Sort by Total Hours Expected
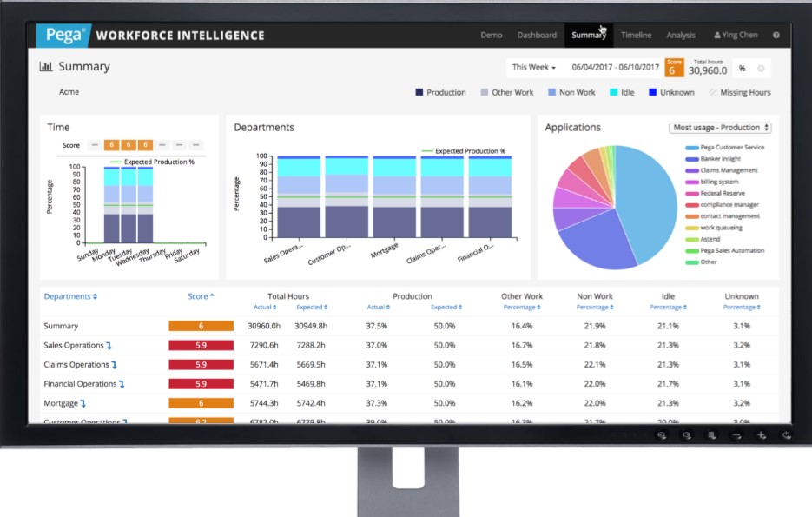 (312, 308)
